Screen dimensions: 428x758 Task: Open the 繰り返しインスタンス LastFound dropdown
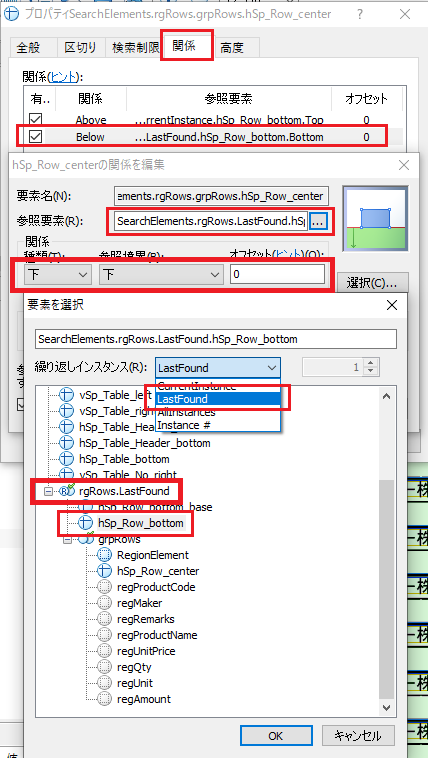pyautogui.click(x=218, y=368)
